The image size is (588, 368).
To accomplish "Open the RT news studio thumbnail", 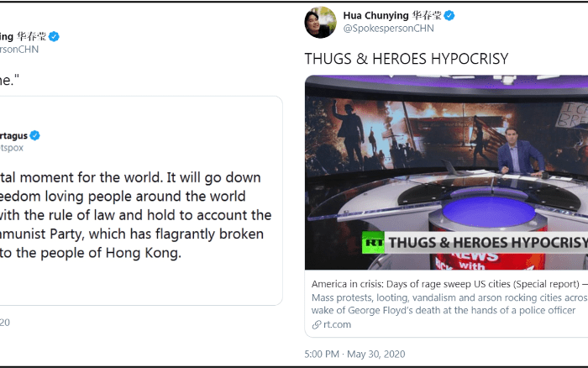I will [446, 172].
